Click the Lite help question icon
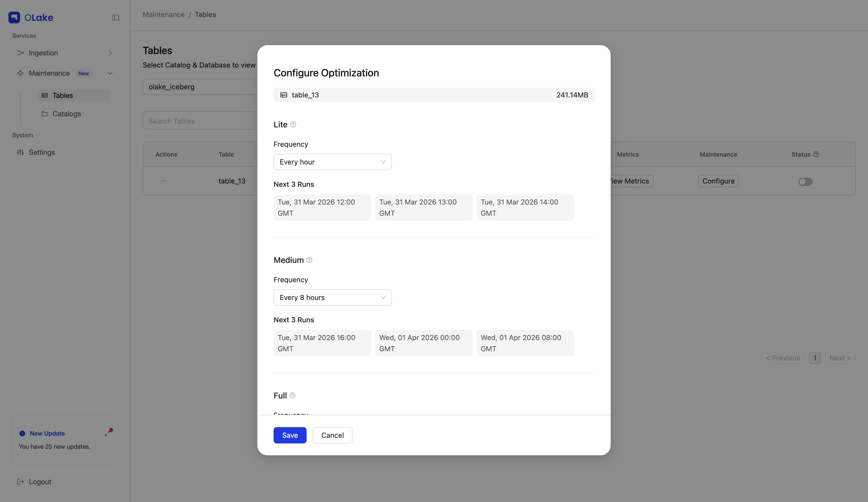This screenshot has width=868, height=502. click(x=293, y=124)
